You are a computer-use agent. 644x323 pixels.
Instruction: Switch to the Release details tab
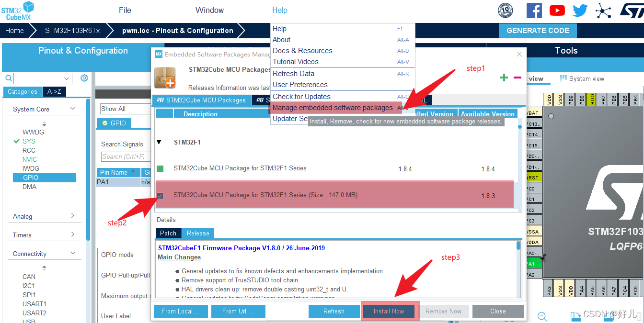tap(198, 233)
